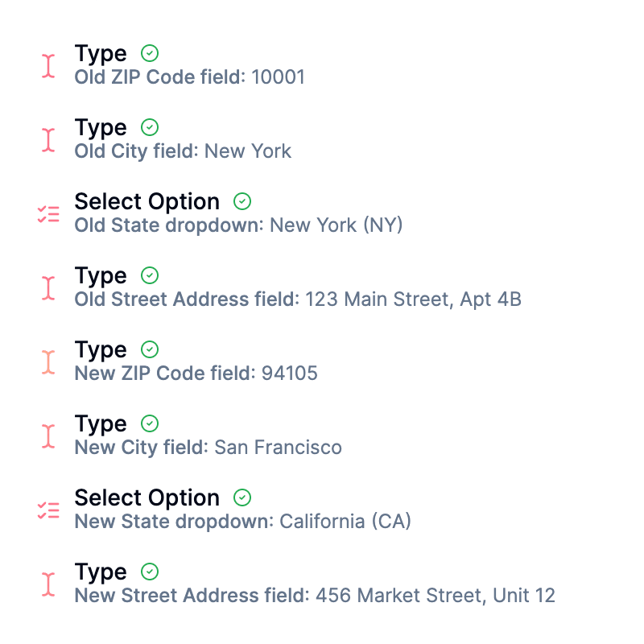Click the text-cursor icon beside New ZIP Code step

pos(48,361)
